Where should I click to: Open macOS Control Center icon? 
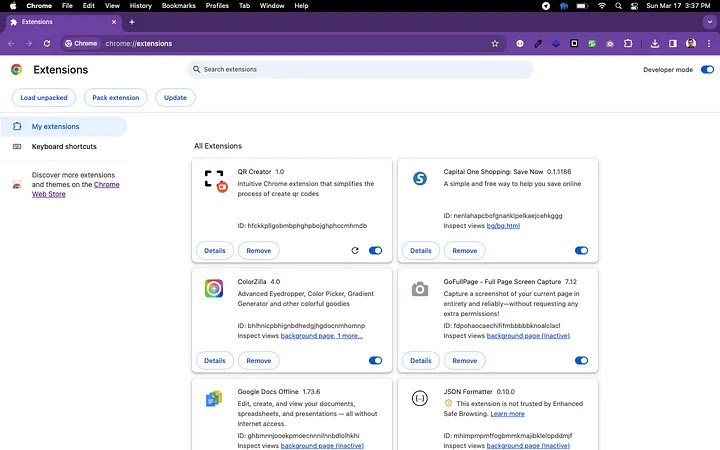pyautogui.click(x=634, y=6)
